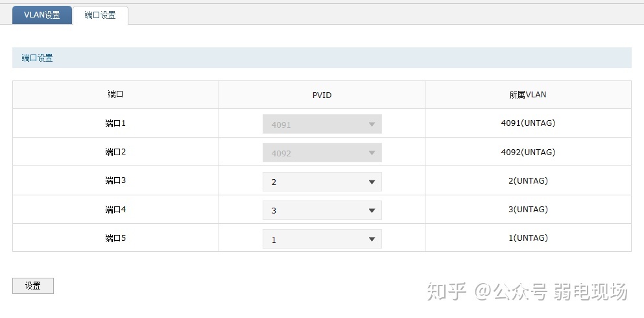Select the 端口4 row label
This screenshot has width=644, height=318.
coord(115,210)
